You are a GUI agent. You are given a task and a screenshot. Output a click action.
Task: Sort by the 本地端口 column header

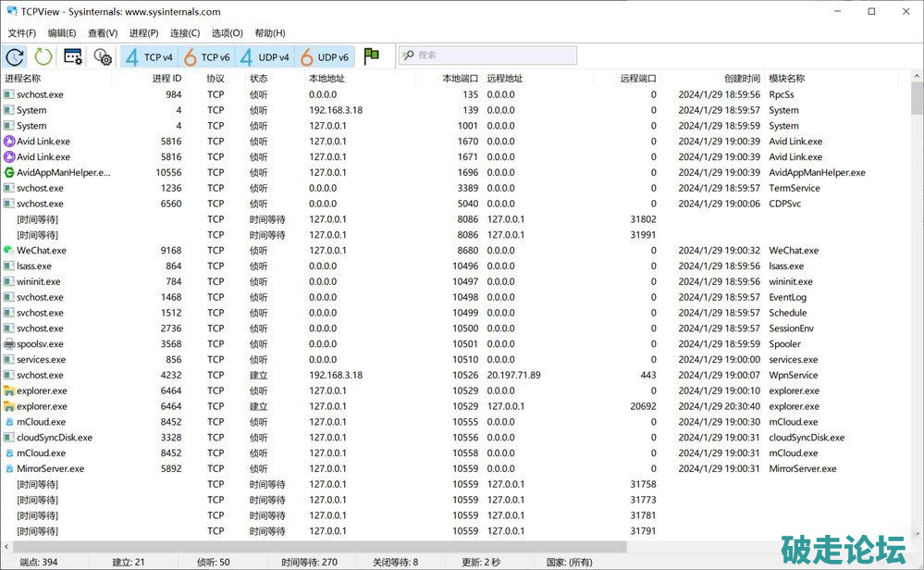point(460,79)
